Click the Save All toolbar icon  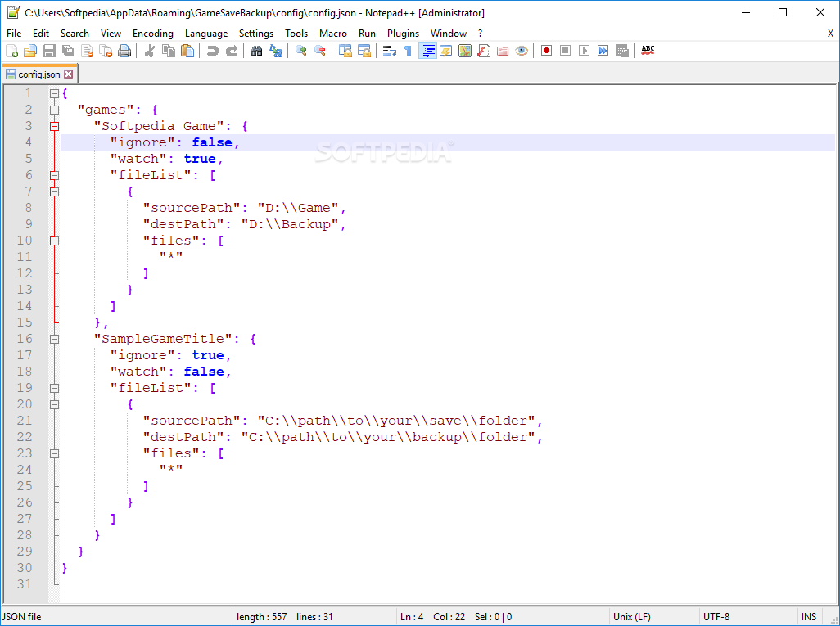click(68, 51)
